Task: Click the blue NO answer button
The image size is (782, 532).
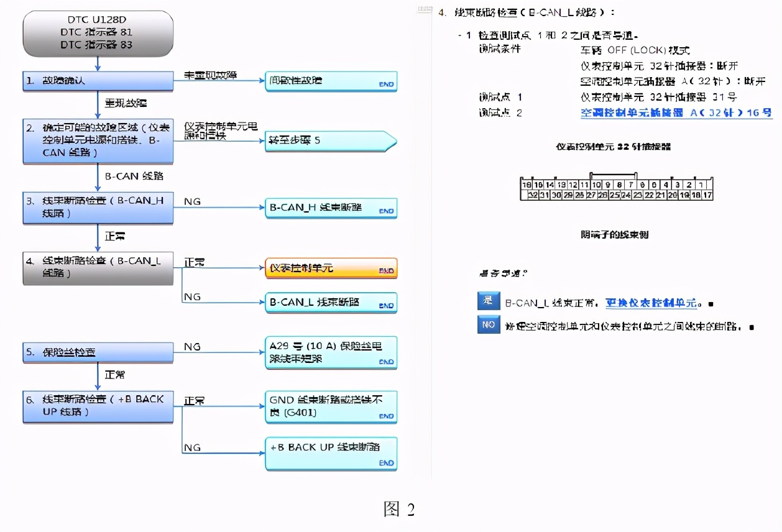Action: 489,324
